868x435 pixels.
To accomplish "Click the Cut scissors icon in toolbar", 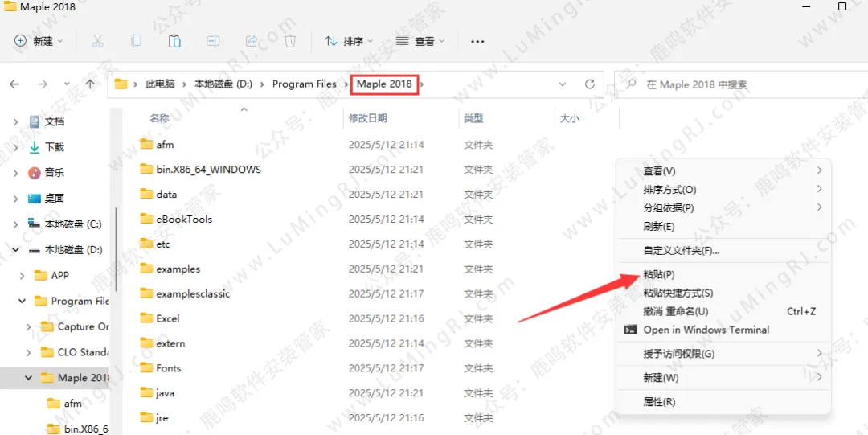I will (x=97, y=41).
